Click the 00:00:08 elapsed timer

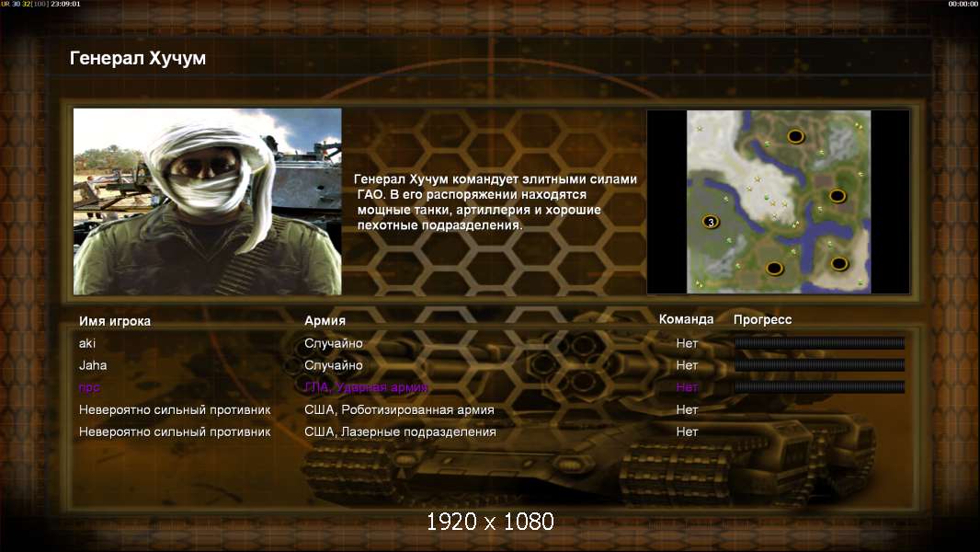coord(963,4)
